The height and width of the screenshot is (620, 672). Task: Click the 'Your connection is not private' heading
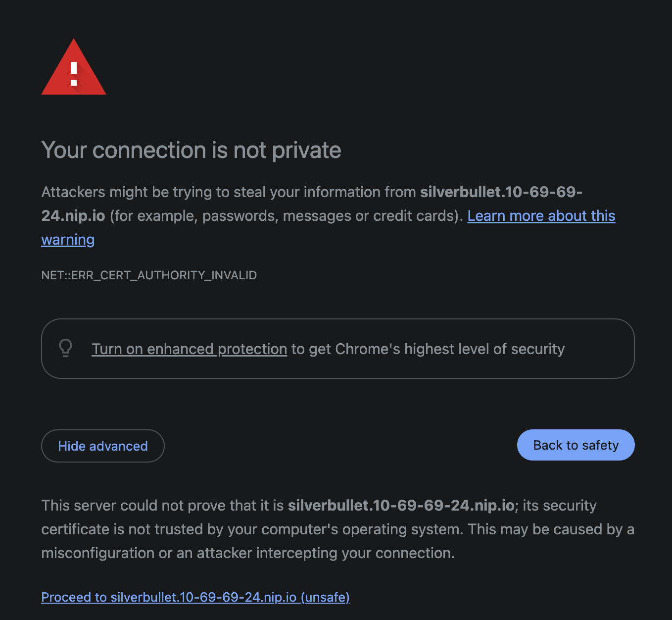(x=191, y=150)
